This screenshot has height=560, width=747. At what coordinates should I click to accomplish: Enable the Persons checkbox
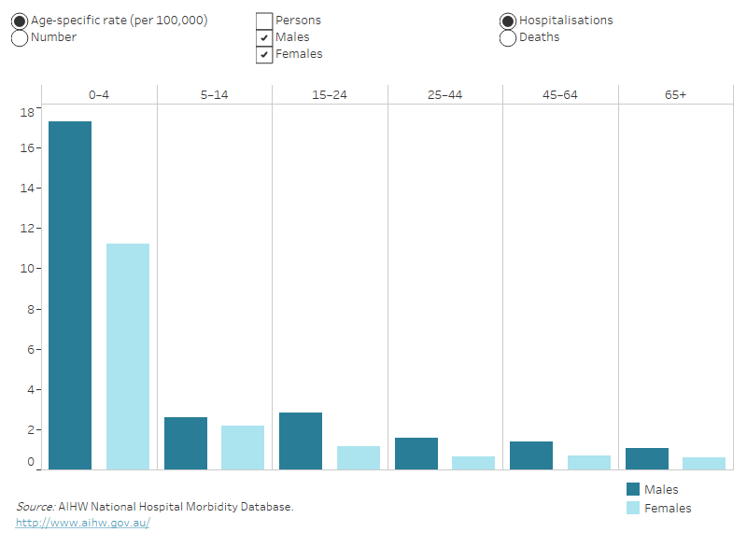pos(264,21)
